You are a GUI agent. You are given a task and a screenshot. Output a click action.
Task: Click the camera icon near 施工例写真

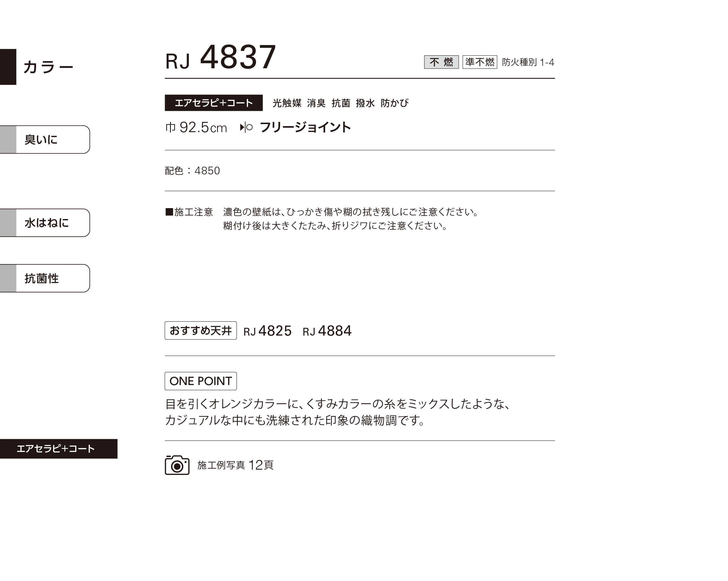pos(177,465)
